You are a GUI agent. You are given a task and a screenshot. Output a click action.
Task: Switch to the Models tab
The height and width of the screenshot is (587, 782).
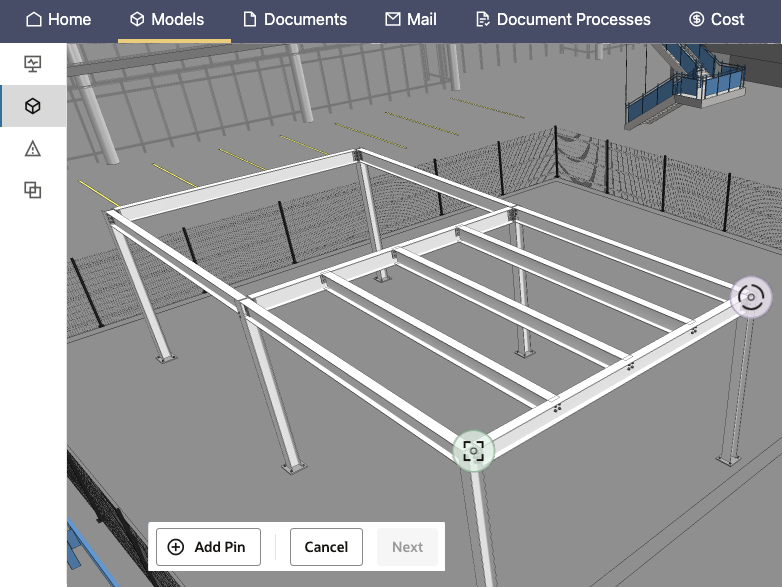(x=167, y=19)
